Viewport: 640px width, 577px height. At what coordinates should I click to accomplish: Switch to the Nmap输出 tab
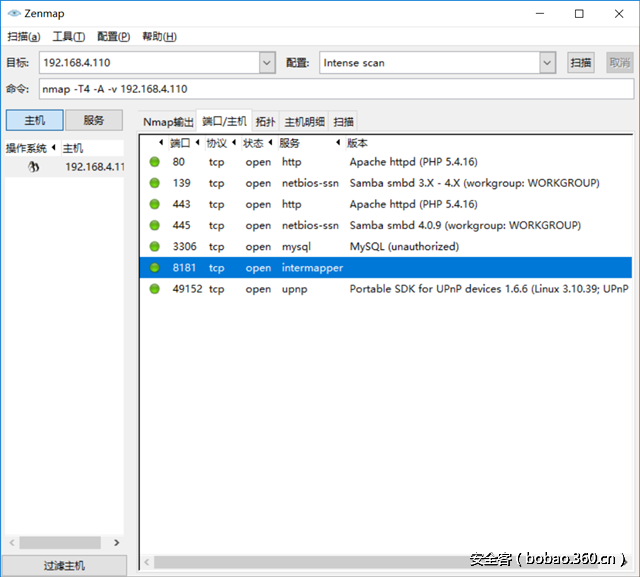click(168, 122)
